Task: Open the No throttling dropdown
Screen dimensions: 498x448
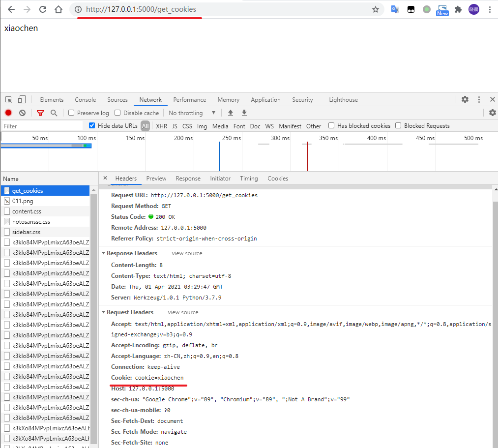Action: point(192,113)
